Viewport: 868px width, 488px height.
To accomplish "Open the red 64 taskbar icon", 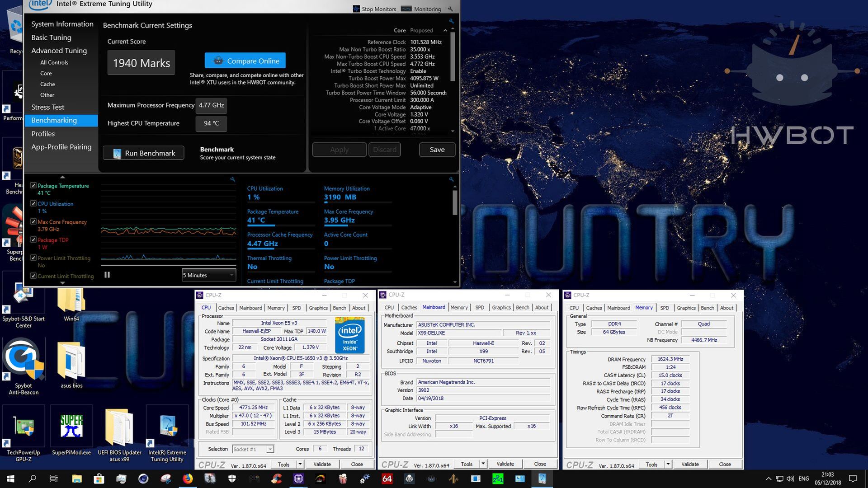I will click(x=387, y=479).
